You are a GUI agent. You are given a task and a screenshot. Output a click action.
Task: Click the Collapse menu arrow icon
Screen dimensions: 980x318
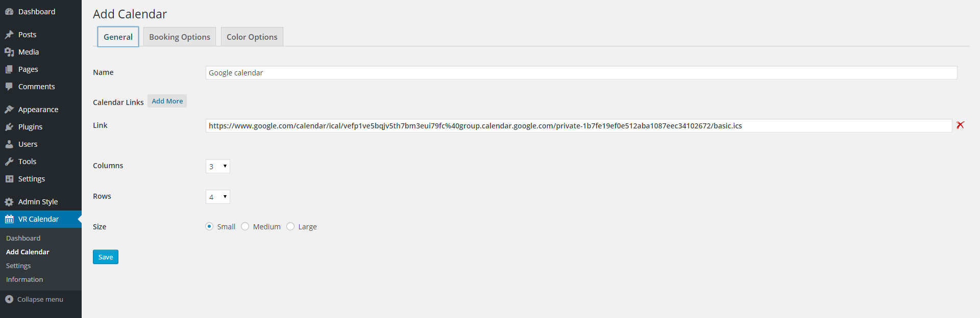tap(9, 299)
